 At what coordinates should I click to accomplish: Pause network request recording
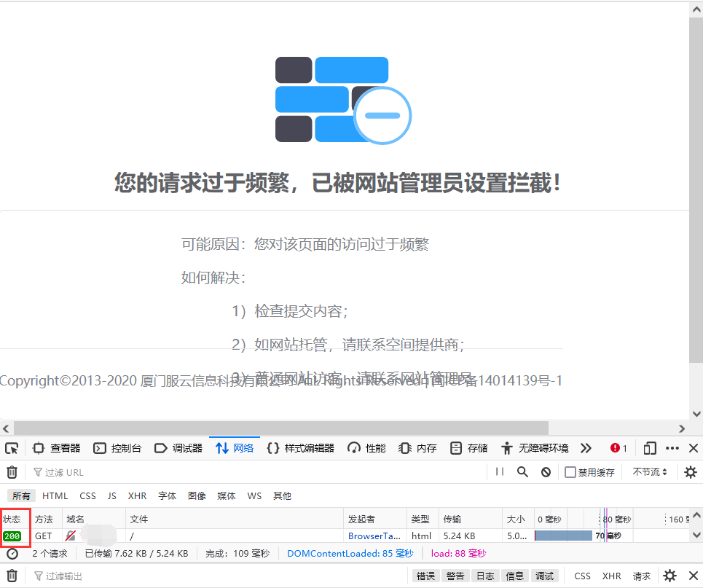(500, 472)
